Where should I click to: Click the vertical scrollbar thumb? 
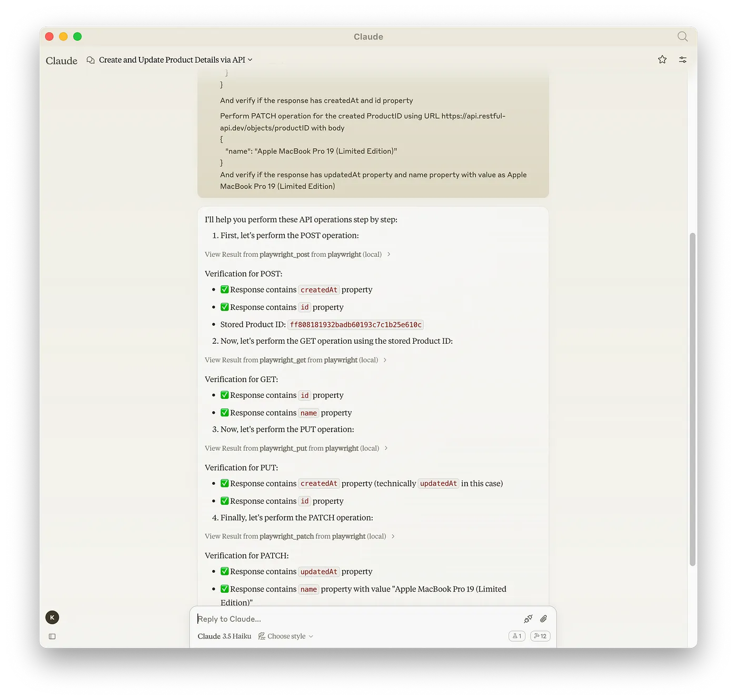coord(693,399)
